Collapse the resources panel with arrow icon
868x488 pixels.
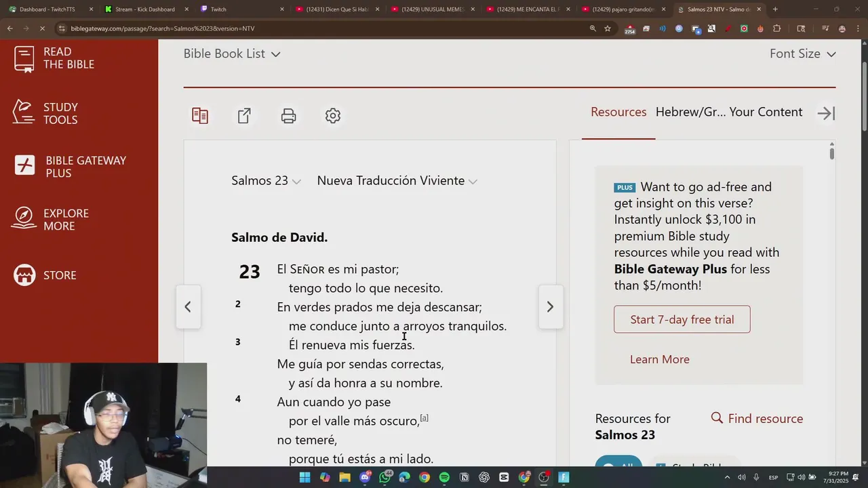tap(826, 113)
